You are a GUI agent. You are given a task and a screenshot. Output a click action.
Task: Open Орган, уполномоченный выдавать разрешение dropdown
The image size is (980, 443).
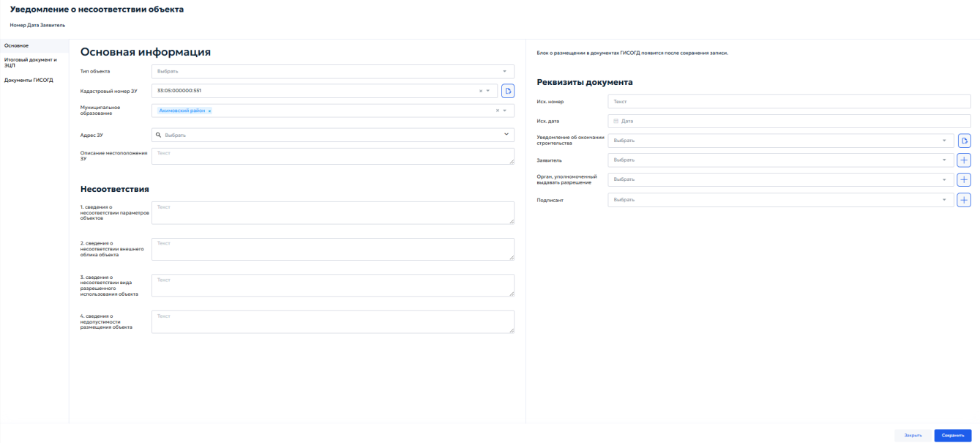[x=944, y=179]
